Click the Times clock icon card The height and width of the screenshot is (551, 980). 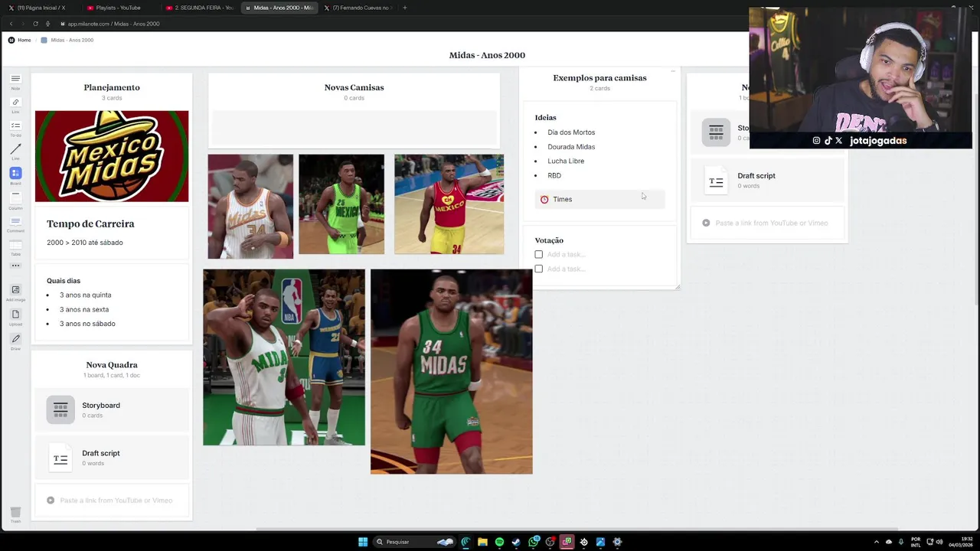(544, 200)
